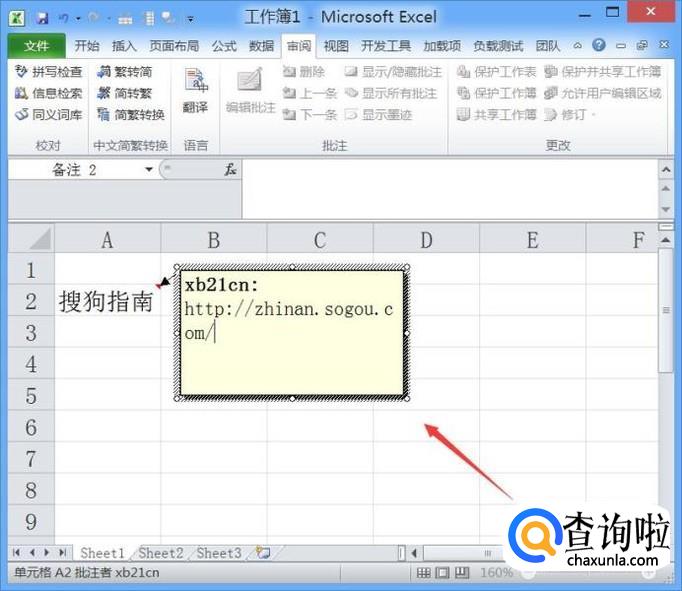This screenshot has height=591, width=682.
Task: Run the 拼写检查 spelling check
Action: [x=48, y=71]
